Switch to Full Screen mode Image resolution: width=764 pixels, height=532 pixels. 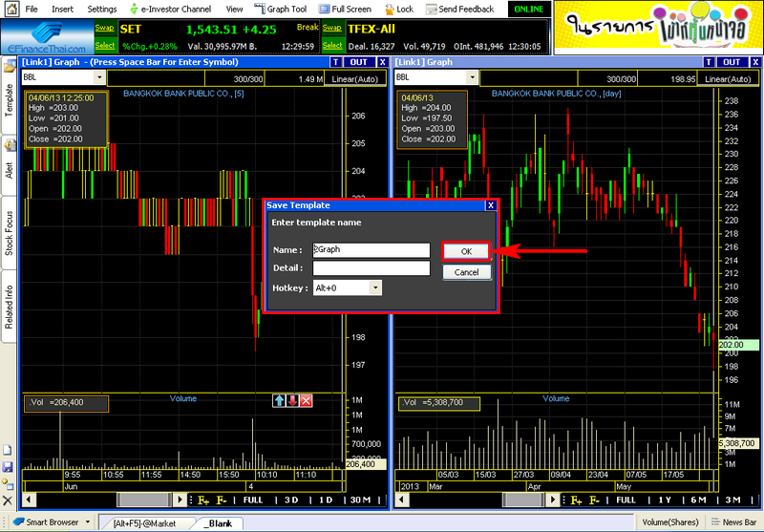345,9
